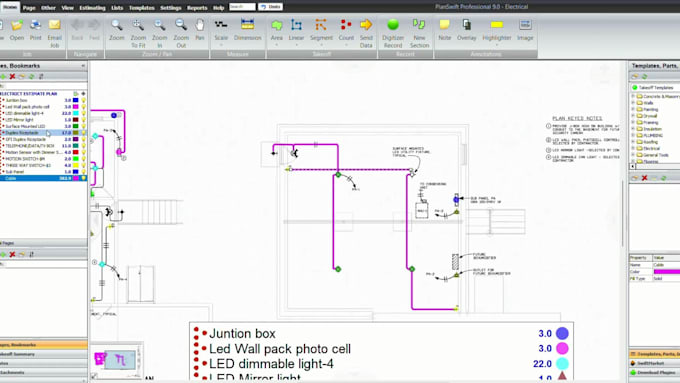The height and width of the screenshot is (383, 680).
Task: Click refresh icon in Bookmarks panel toolbar
Action: pyautogui.click(x=31, y=76)
